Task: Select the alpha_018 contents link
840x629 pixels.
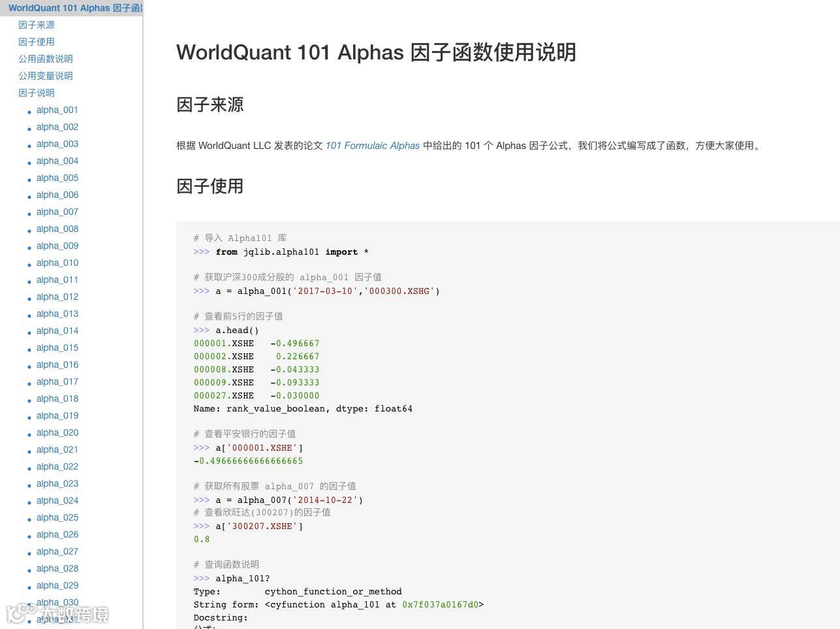Action: click(57, 398)
